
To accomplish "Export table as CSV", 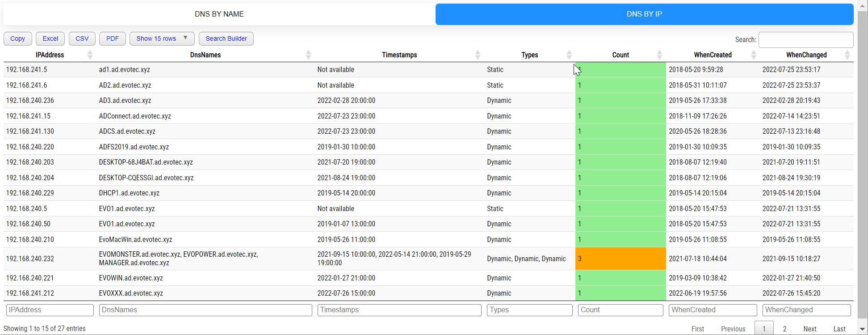I will pyautogui.click(x=82, y=39).
